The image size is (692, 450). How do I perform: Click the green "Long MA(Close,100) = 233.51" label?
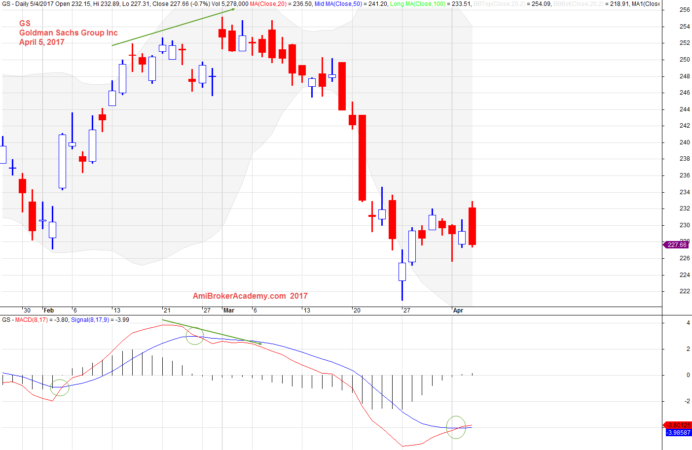431,4
